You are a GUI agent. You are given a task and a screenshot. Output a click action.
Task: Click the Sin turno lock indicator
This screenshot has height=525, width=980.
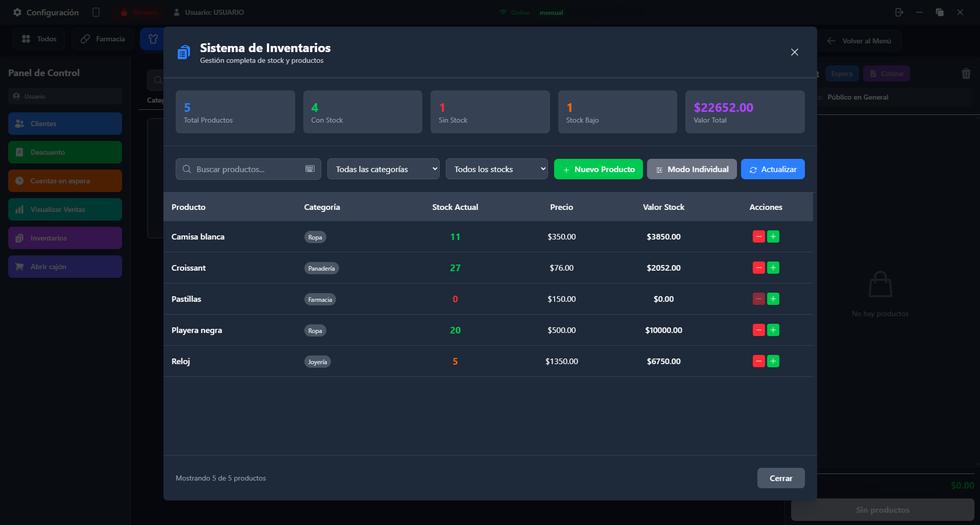pyautogui.click(x=138, y=12)
